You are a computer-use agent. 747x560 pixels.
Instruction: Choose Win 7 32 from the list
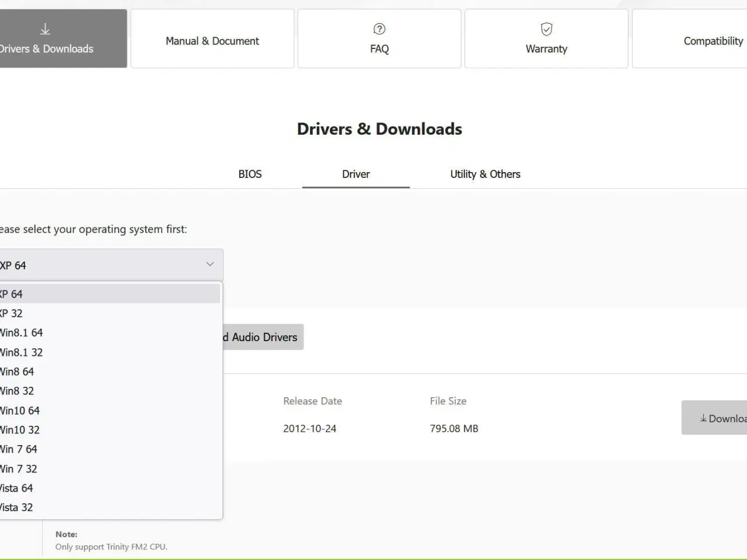tap(110, 469)
